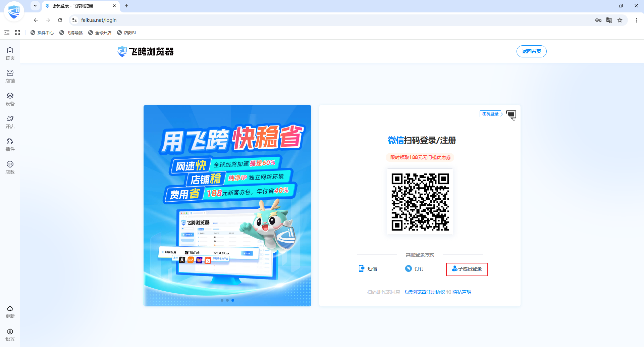Expand the tab search dropdown
Image resolution: width=644 pixels, height=347 pixels.
[35, 6]
